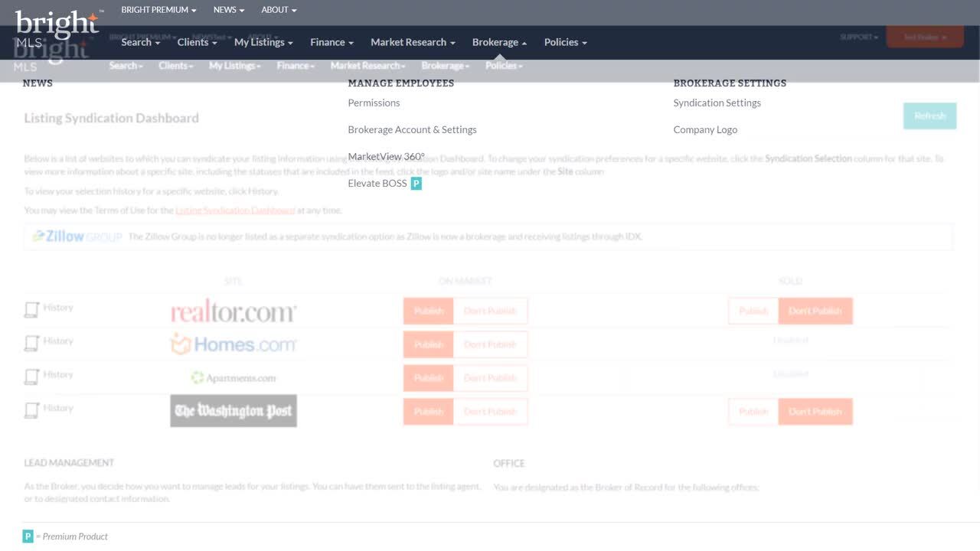
Task: Open Company Logo settings
Action: pos(705,129)
